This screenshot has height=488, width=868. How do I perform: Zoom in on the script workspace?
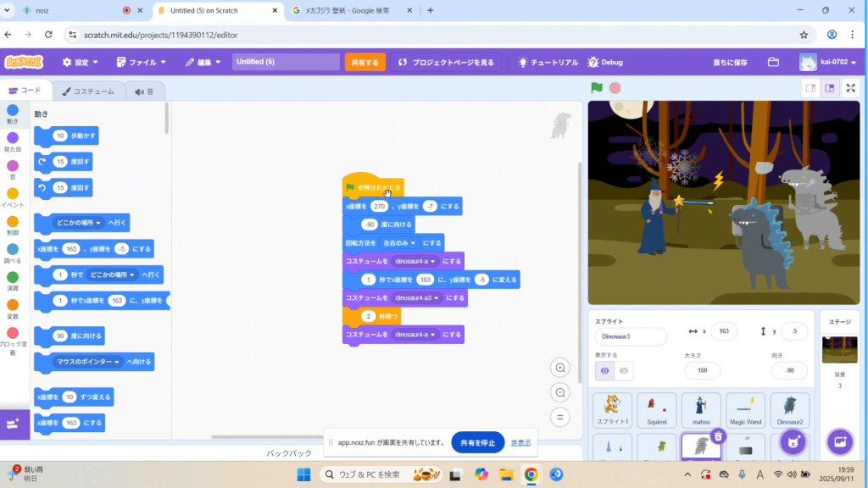click(560, 368)
